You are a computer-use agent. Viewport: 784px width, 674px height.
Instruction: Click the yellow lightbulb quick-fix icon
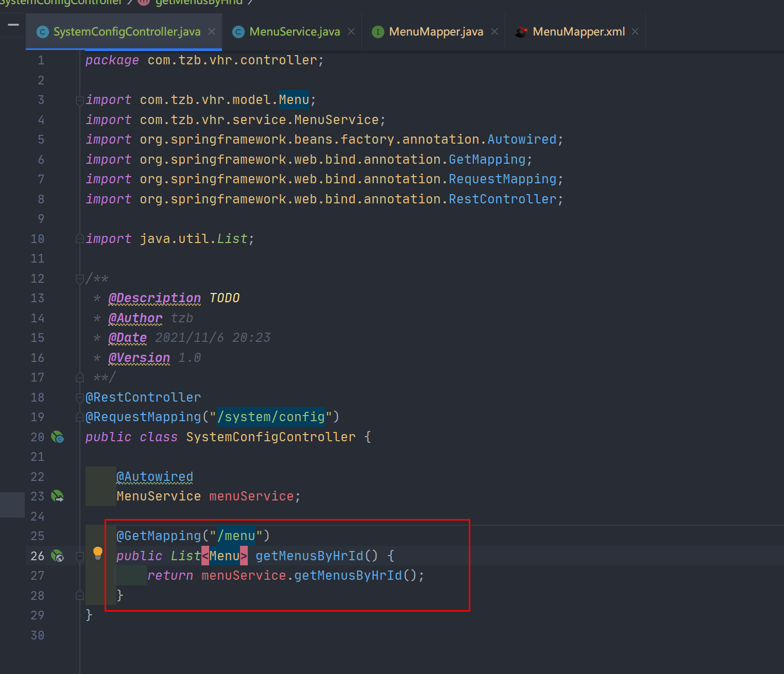[98, 554]
